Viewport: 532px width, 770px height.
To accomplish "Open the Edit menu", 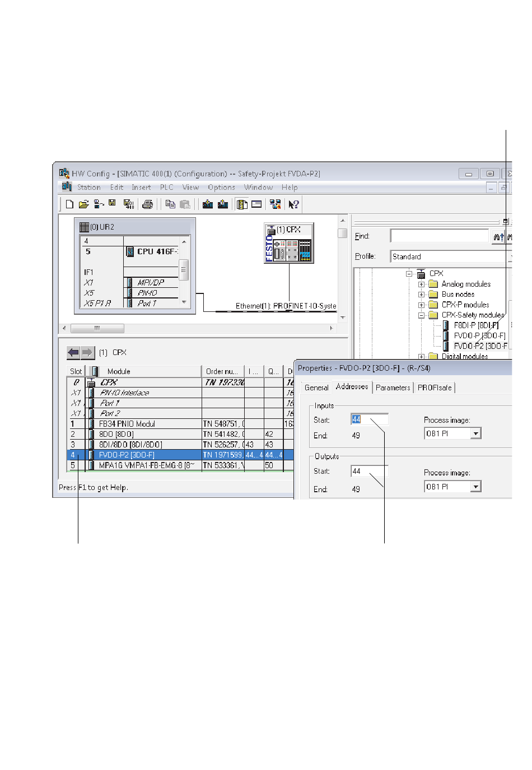I will (x=116, y=187).
